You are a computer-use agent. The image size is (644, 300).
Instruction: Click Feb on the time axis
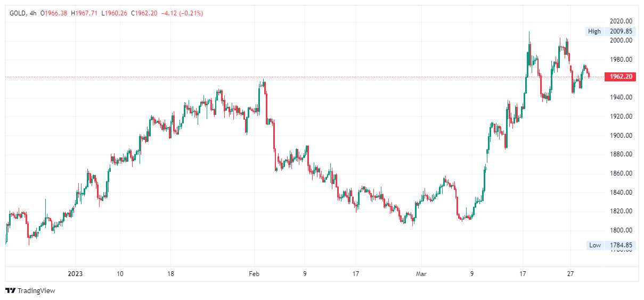(x=254, y=274)
